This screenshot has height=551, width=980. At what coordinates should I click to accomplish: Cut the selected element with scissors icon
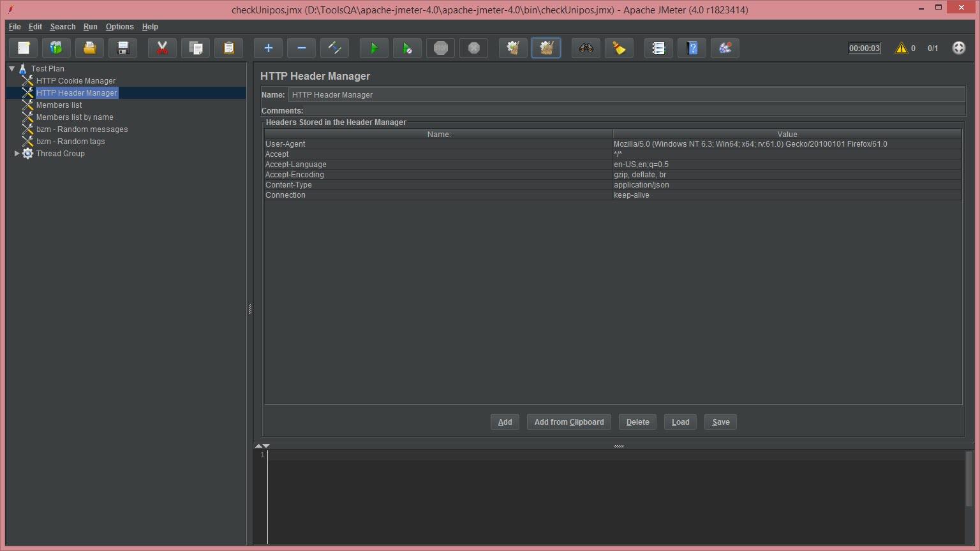coord(163,48)
